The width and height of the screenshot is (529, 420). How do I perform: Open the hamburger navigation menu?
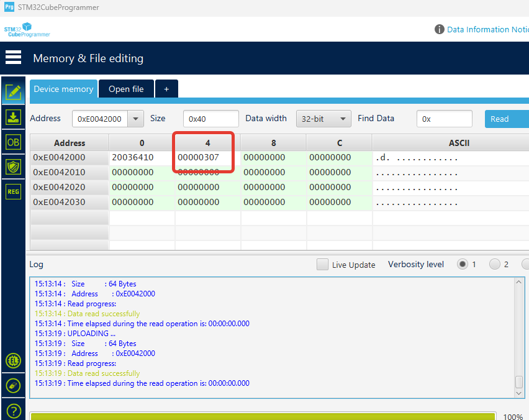[13, 57]
